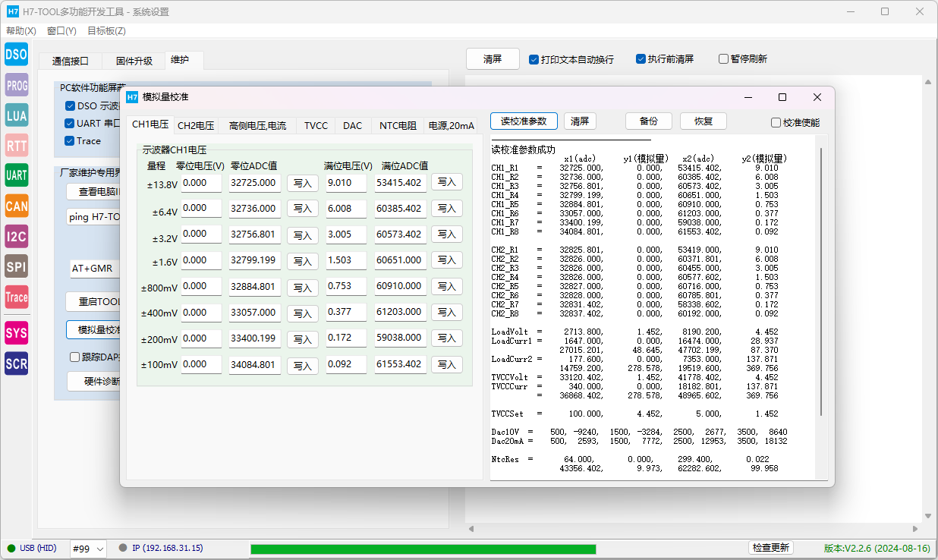Write full-scale values for the ±100mV range

[446, 365]
